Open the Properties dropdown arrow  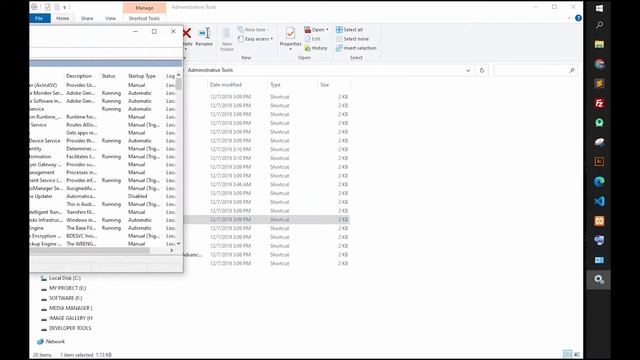[290, 49]
